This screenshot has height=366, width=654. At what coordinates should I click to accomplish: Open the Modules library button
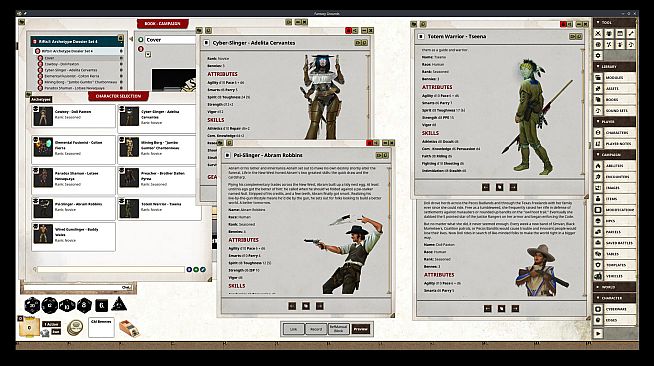coord(615,78)
